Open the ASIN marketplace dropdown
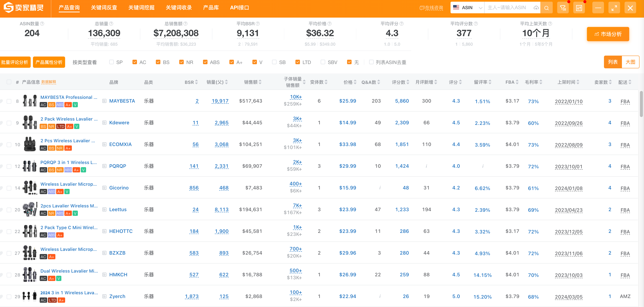Image resolution: width=644 pixels, height=307 pixels. [x=468, y=8]
